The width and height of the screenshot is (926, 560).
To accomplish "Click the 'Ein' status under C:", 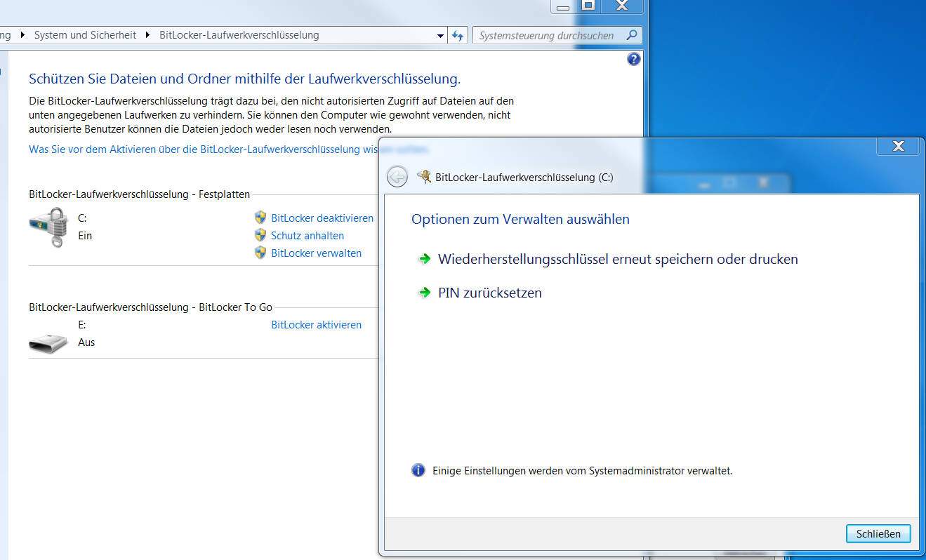I will click(x=85, y=236).
